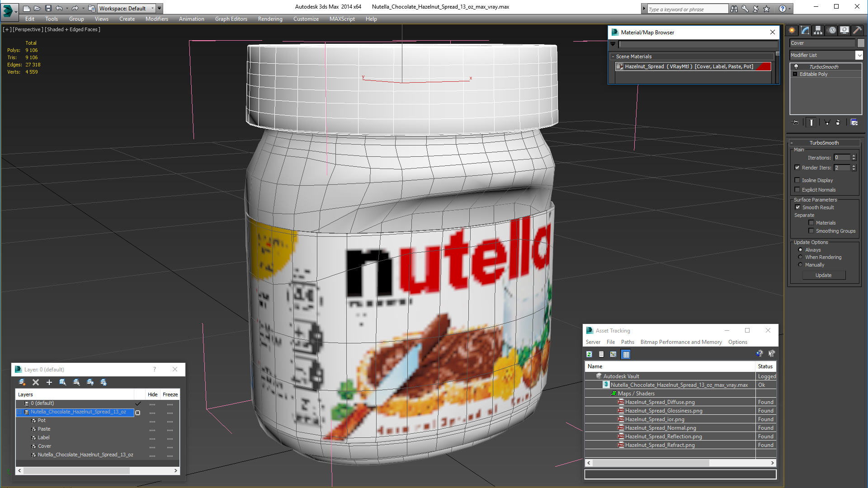Image resolution: width=868 pixels, height=488 pixels.
Task: Click the Open File folder icon
Action: coord(37,8)
